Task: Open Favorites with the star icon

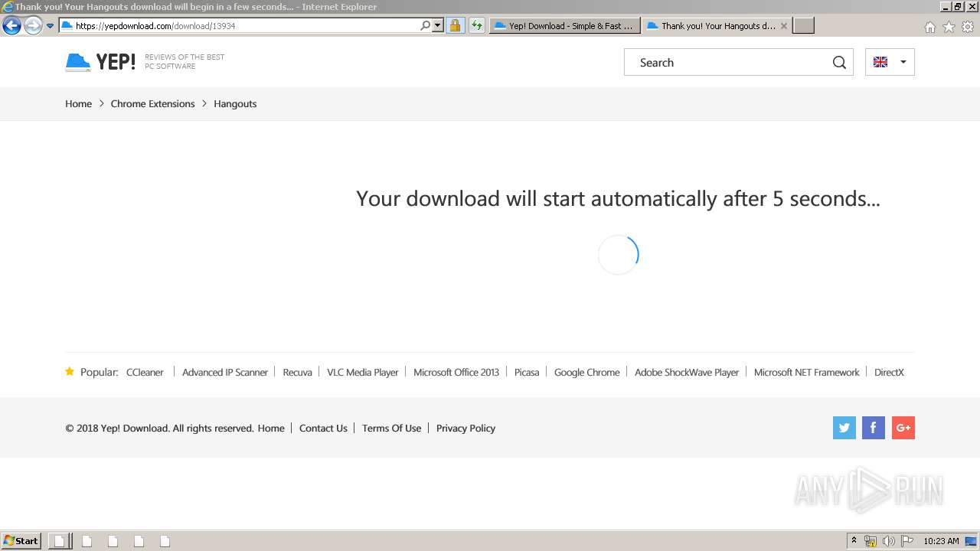Action: [949, 27]
